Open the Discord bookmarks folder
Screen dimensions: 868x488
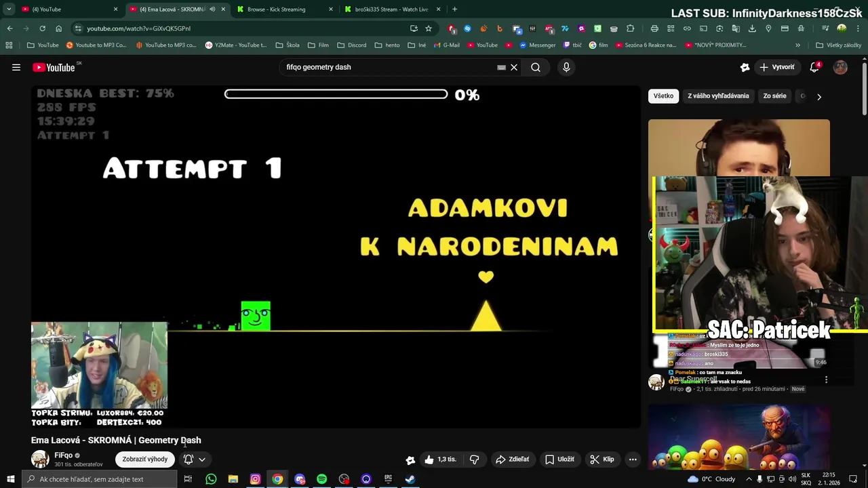coord(351,45)
